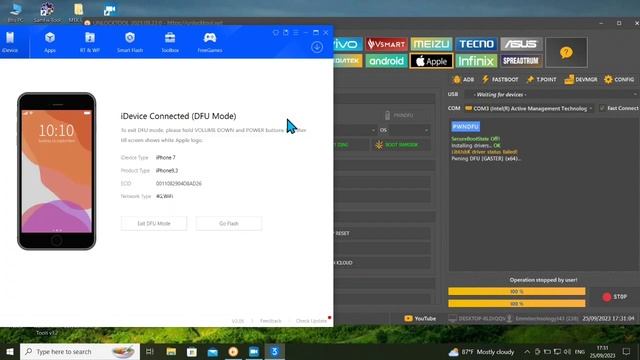Screen dimensions: 640x360
Task: Switch to Smart Flash tab
Action: pyautogui.click(x=130, y=42)
